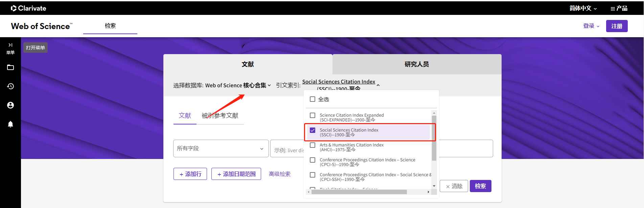The height and width of the screenshot is (208, 644).
Task: Click the 清除 clear button
Action: pos(454,186)
